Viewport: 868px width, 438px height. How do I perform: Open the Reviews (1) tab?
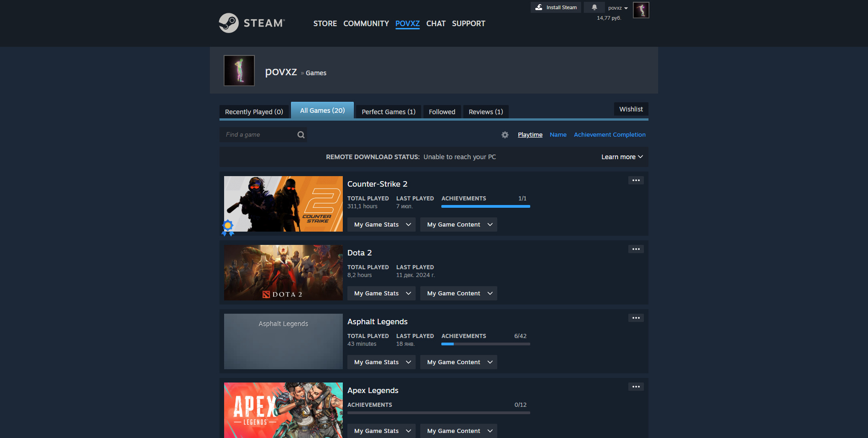pyautogui.click(x=486, y=112)
